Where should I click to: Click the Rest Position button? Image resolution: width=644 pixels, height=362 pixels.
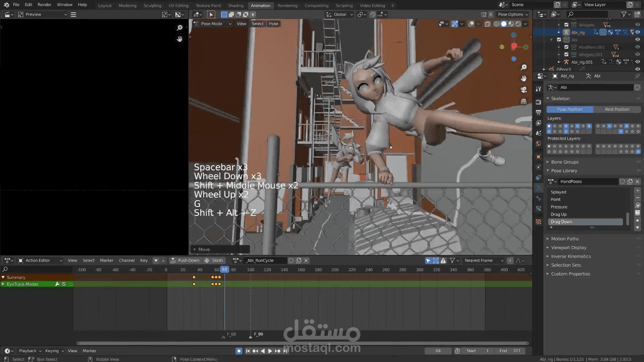[x=617, y=109]
